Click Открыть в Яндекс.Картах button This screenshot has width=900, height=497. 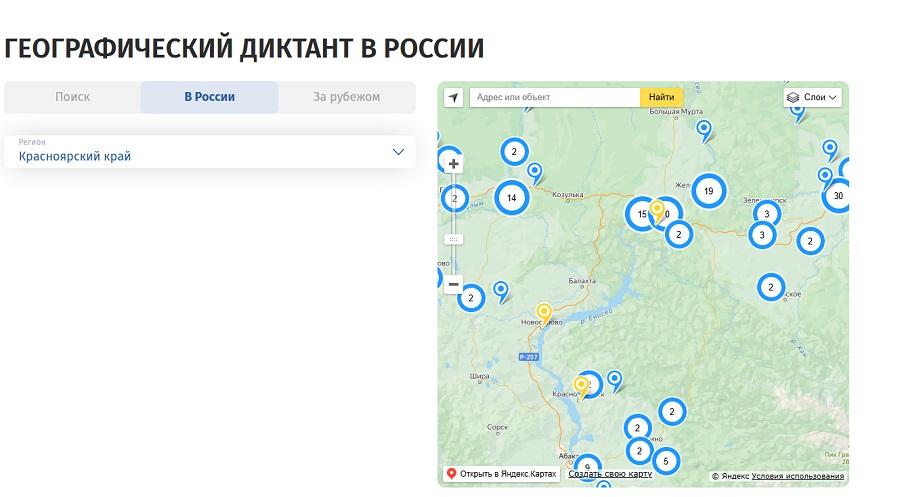pyautogui.click(x=501, y=474)
